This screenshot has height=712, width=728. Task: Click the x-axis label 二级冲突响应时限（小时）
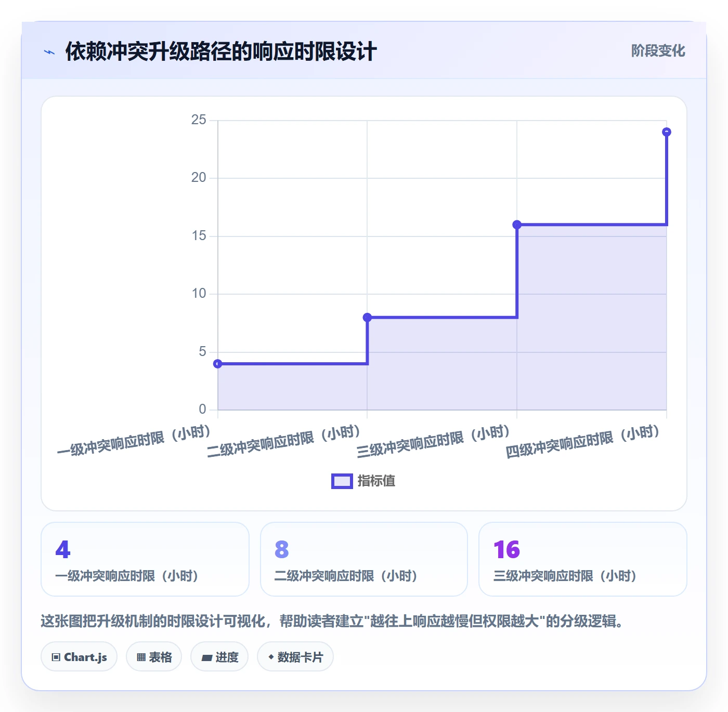(x=284, y=440)
